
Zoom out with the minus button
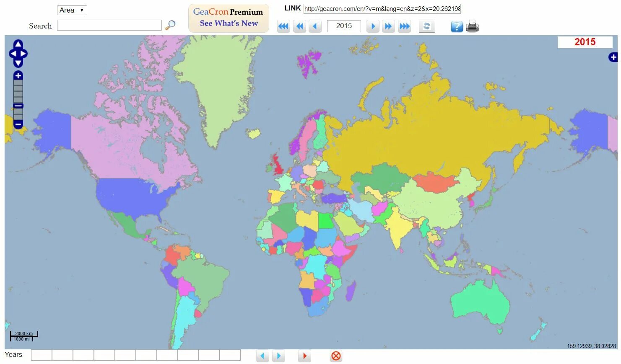coord(18,124)
